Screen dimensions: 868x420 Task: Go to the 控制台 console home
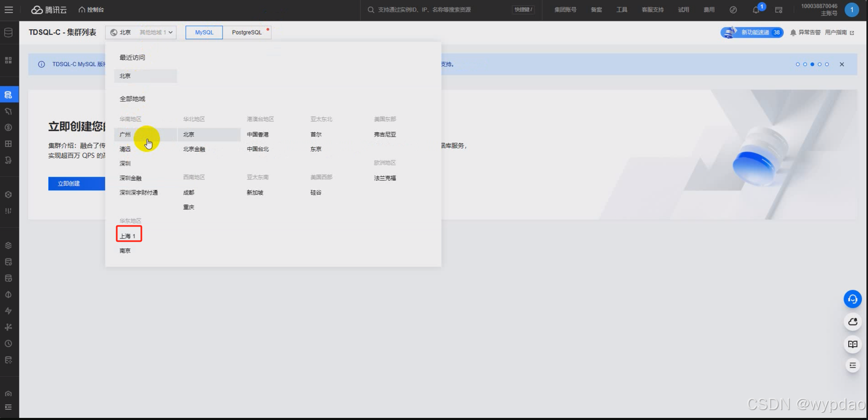(91, 9)
